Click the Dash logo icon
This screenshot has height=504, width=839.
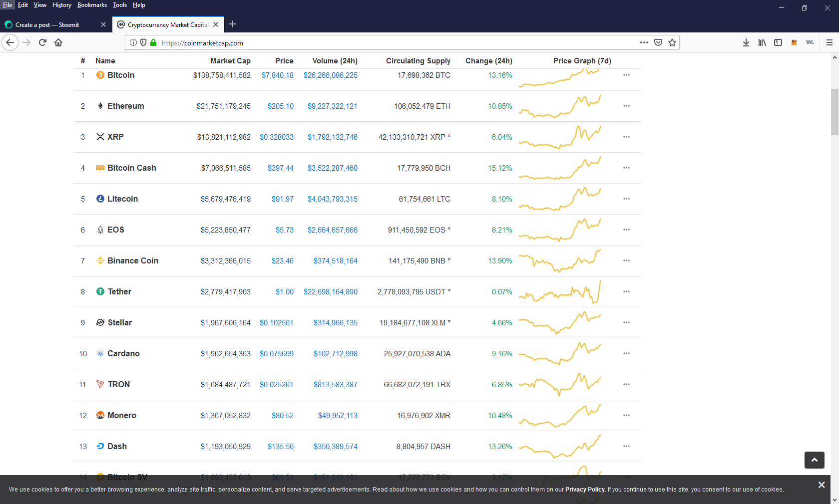click(100, 446)
